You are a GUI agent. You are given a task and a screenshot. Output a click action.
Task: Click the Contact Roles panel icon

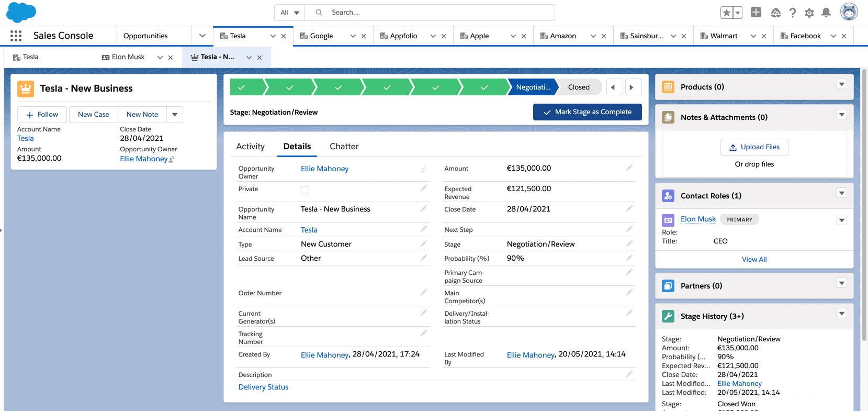pyautogui.click(x=668, y=196)
